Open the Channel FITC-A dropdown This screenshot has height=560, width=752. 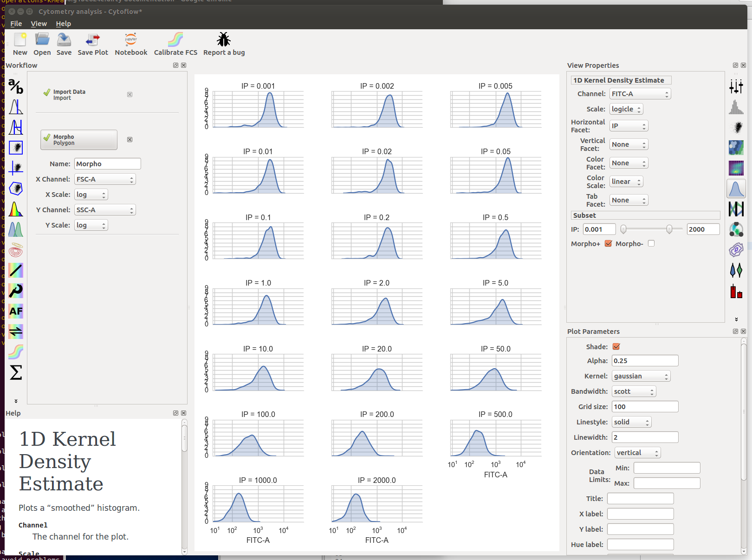[640, 94]
